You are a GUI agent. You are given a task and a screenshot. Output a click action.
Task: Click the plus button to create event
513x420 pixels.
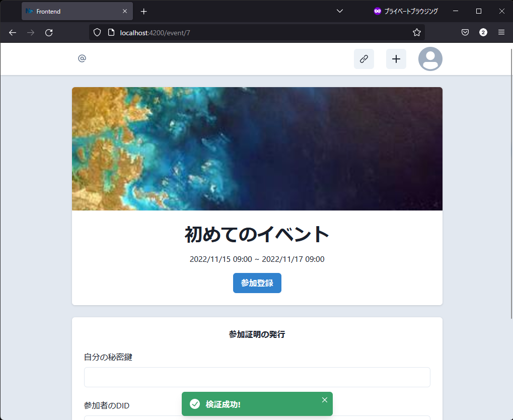coord(396,59)
